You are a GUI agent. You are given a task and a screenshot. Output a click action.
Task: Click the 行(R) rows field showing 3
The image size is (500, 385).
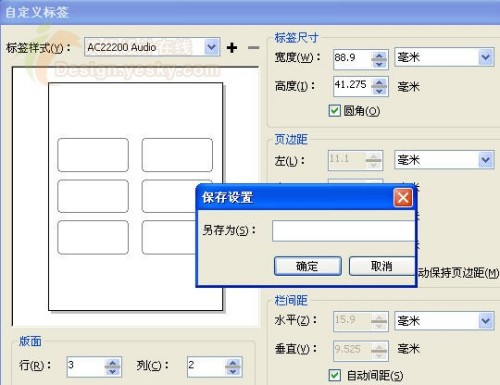86,367
